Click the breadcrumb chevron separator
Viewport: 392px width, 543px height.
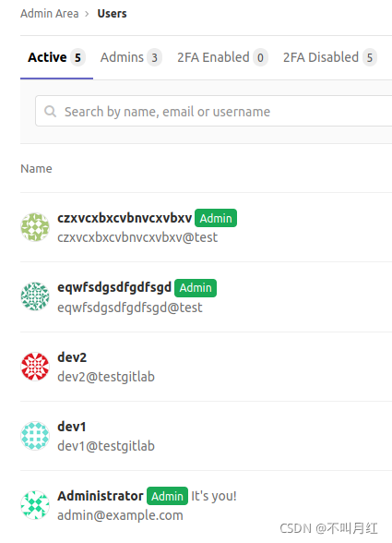tap(88, 14)
